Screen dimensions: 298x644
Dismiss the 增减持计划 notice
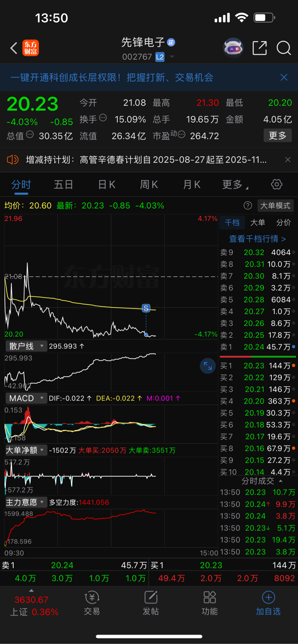tap(288, 160)
